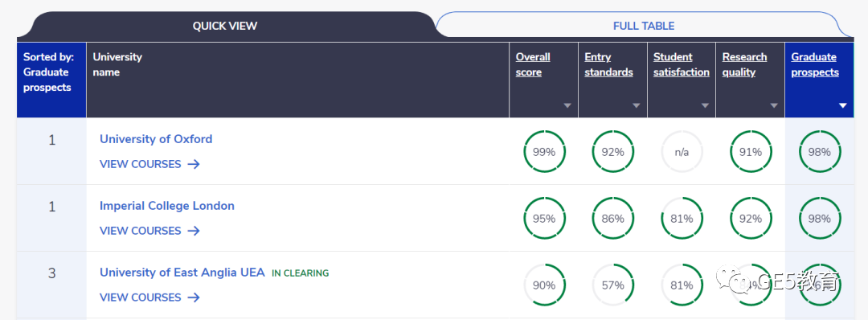Click Oxford's 99% overall score circle
Image resolution: width=868 pixels, height=320 pixels.
click(x=544, y=152)
